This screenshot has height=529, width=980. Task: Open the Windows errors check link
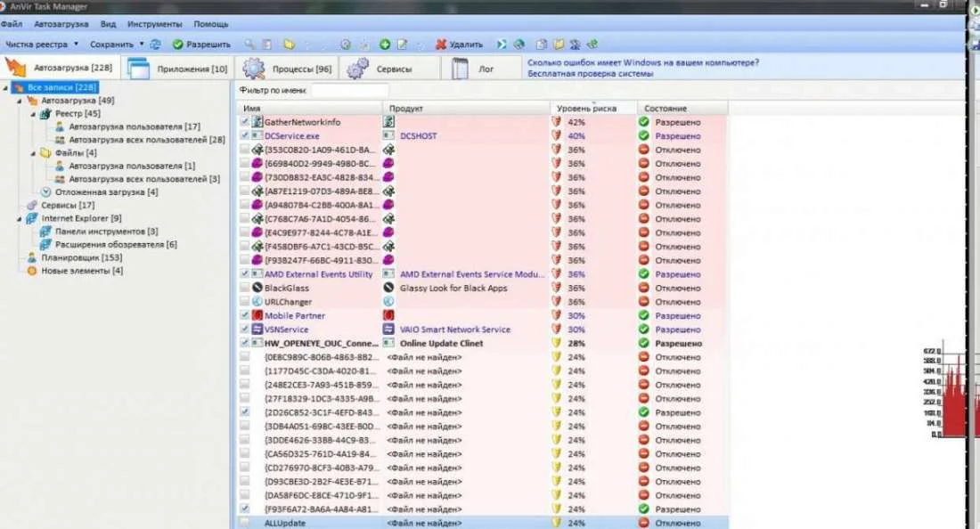coord(643,68)
